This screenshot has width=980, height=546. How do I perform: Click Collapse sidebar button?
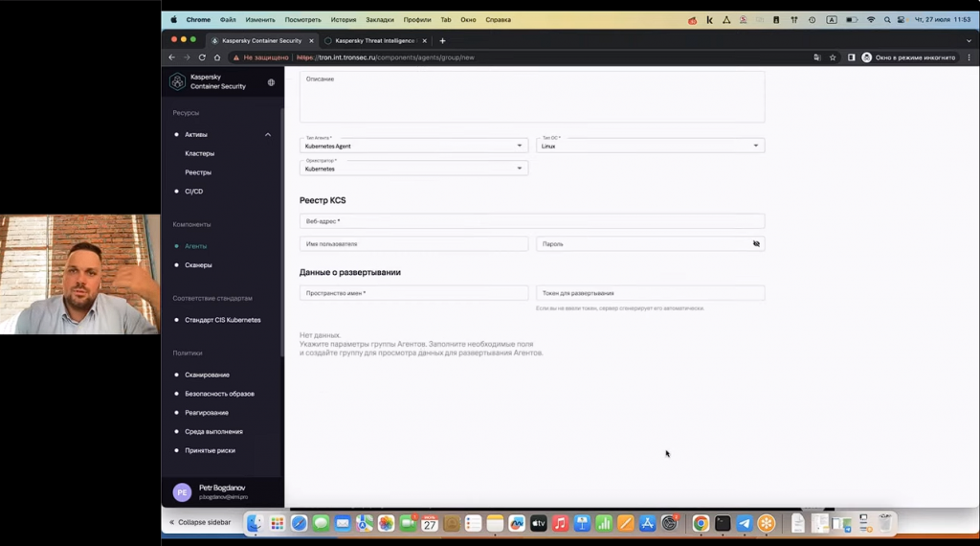pyautogui.click(x=200, y=522)
